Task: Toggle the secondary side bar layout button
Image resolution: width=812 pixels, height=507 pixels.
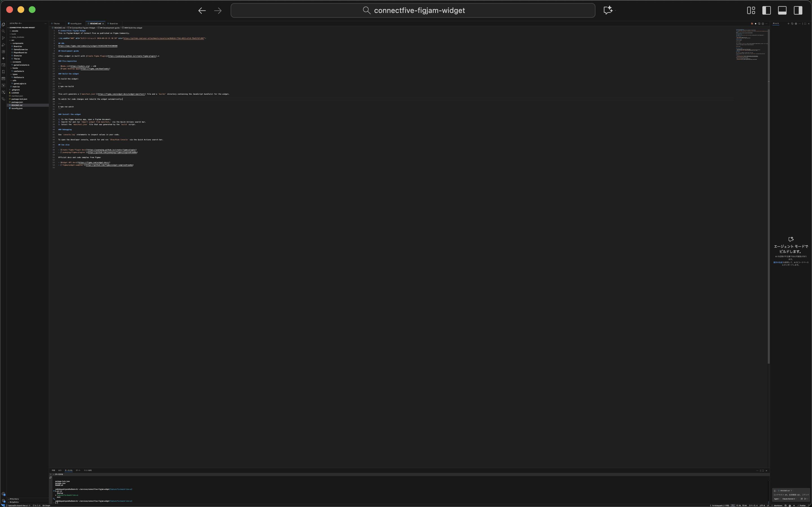Action: point(798,10)
